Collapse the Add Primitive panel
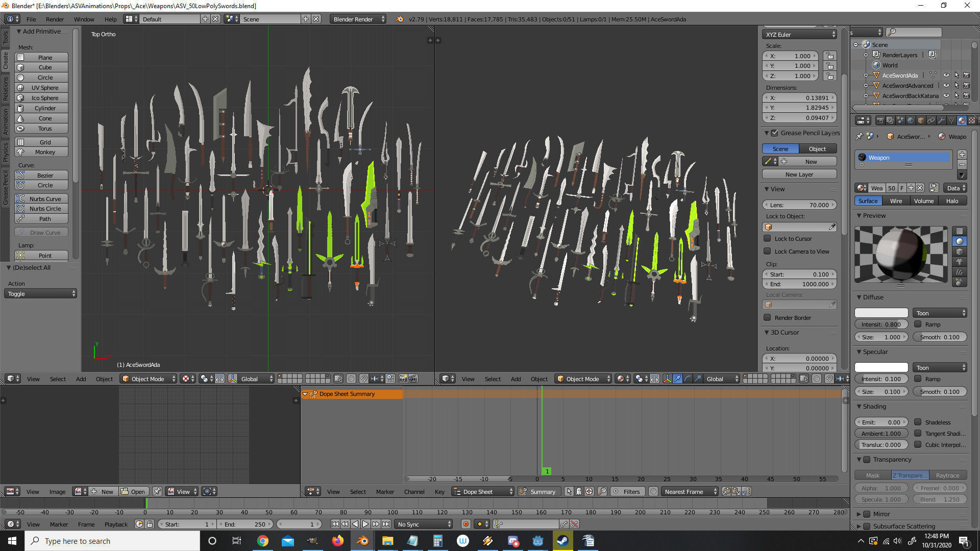The image size is (980, 551). (x=19, y=32)
